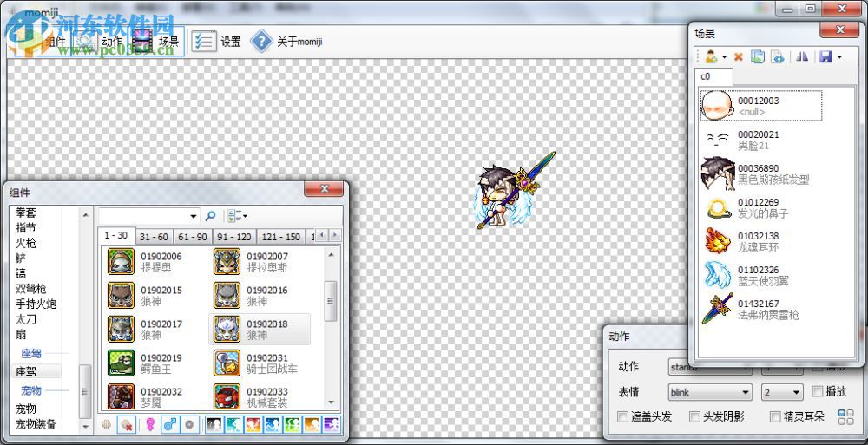Open the expression frame dropdown showing 2
This screenshot has height=445, width=868.
pos(782,392)
